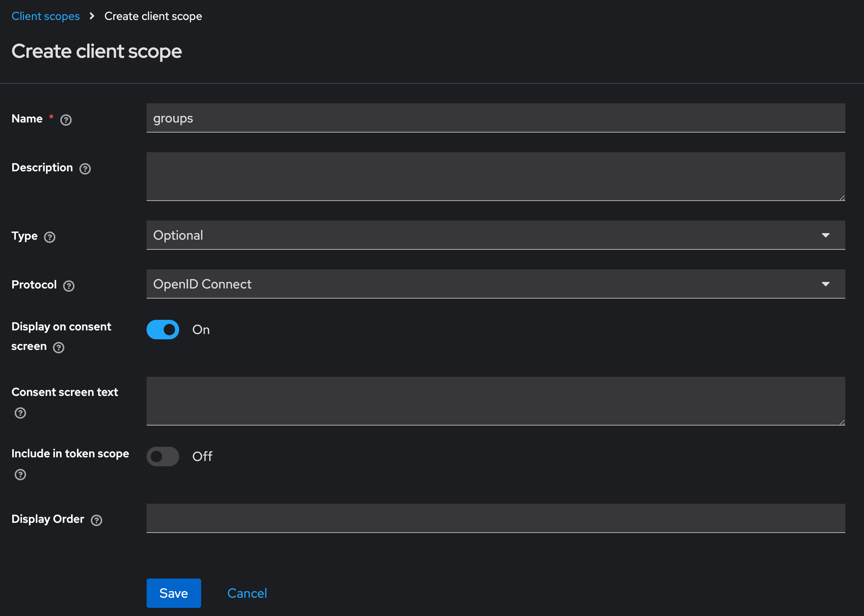
Task: Save the new client scope
Action: pyautogui.click(x=173, y=593)
